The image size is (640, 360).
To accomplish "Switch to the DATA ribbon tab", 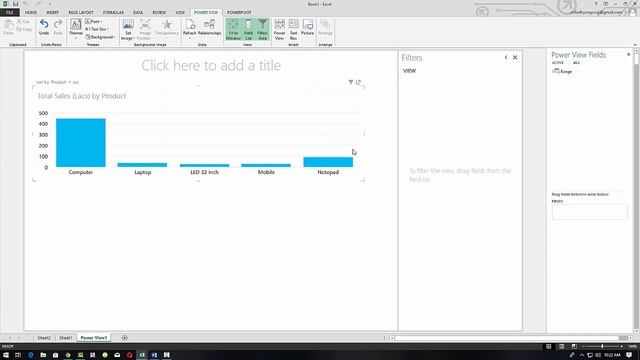I will coord(138,12).
